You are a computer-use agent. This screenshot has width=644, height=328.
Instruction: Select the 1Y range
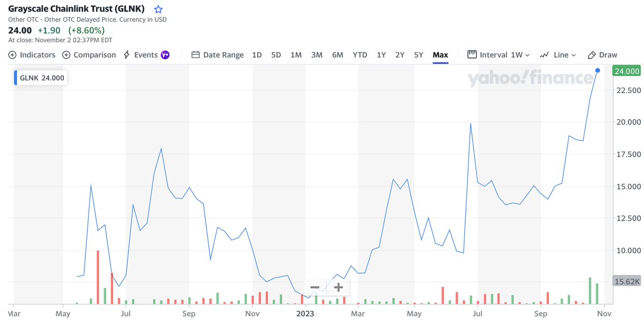[x=381, y=55]
